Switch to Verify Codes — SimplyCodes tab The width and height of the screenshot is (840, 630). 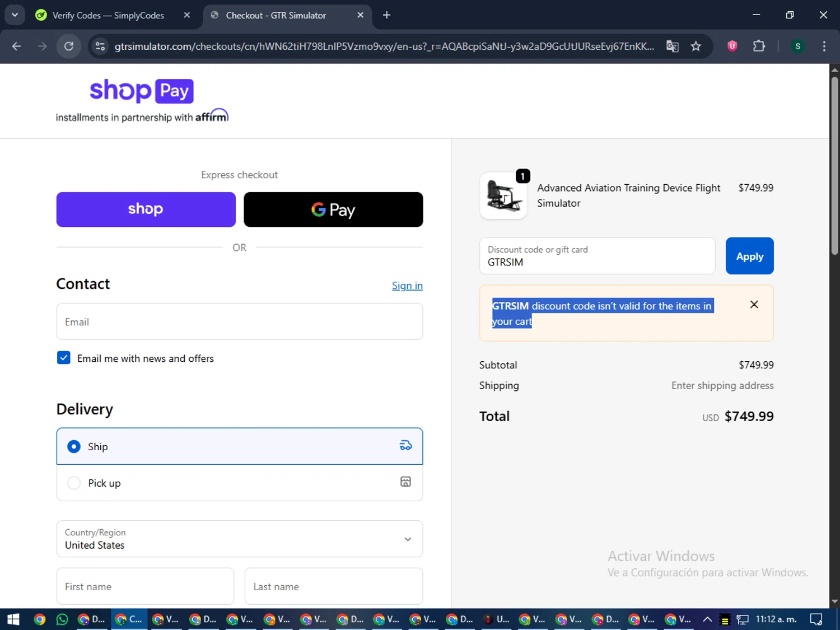108,15
